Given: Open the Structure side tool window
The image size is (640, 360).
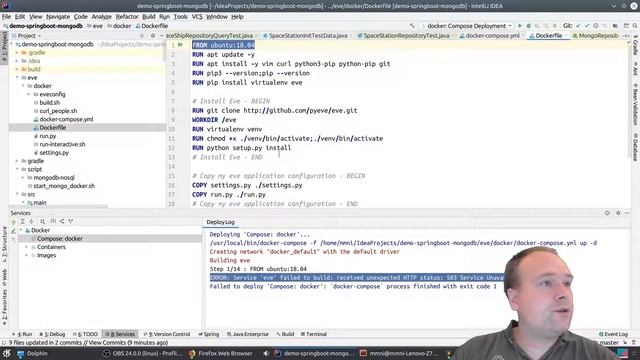Looking at the screenshot, I should tap(4, 244).
